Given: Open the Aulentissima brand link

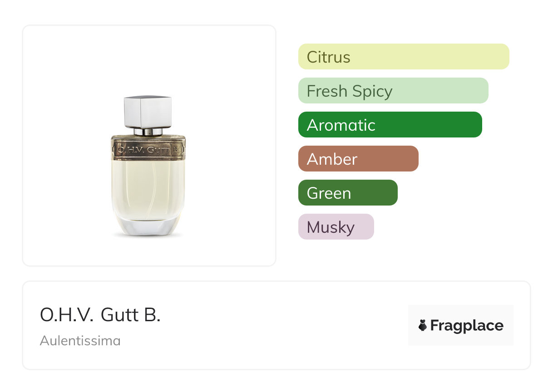Looking at the screenshot, I should (x=80, y=340).
